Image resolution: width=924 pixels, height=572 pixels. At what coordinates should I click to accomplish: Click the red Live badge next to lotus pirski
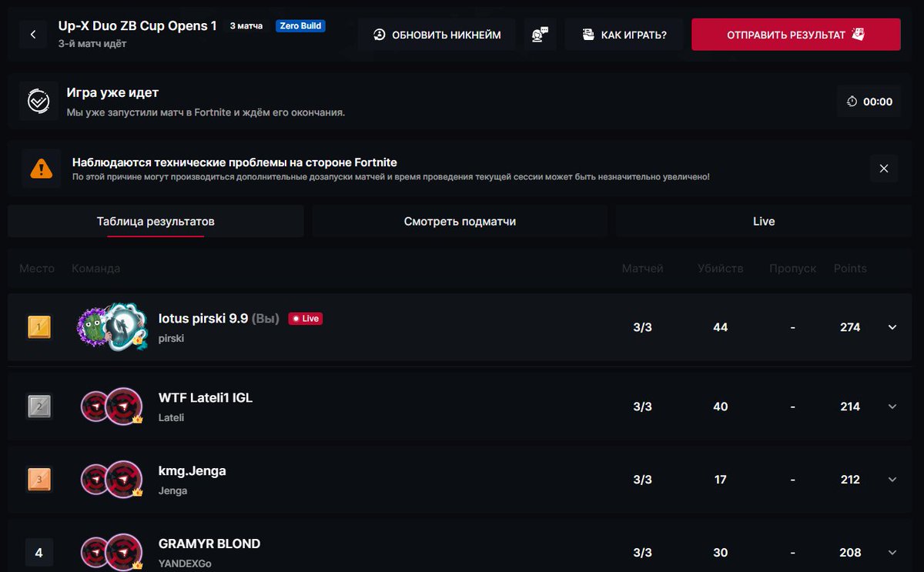click(x=305, y=318)
